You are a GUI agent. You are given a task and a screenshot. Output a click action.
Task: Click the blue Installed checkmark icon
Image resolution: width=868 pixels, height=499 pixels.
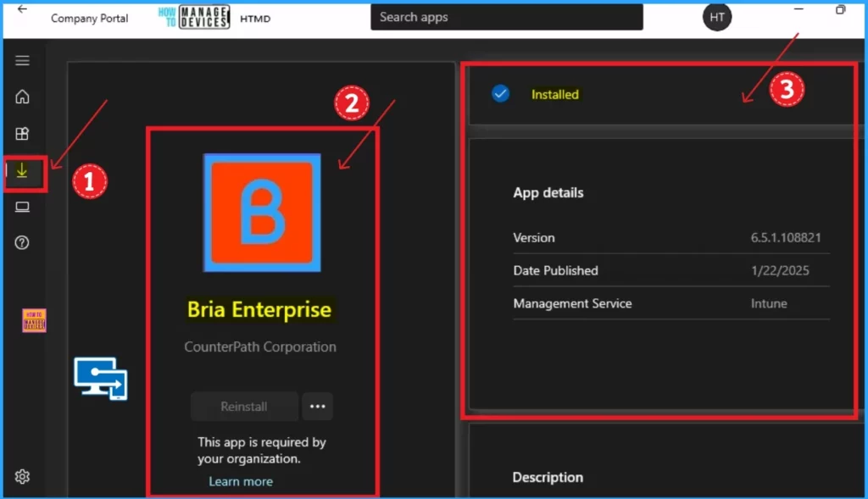tap(501, 94)
